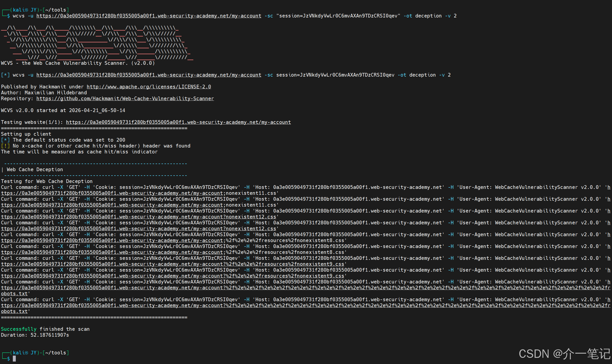The image size is (612, 364).
Task: Open the Apache LICENSE-2.0 link
Action: pyautogui.click(x=149, y=87)
